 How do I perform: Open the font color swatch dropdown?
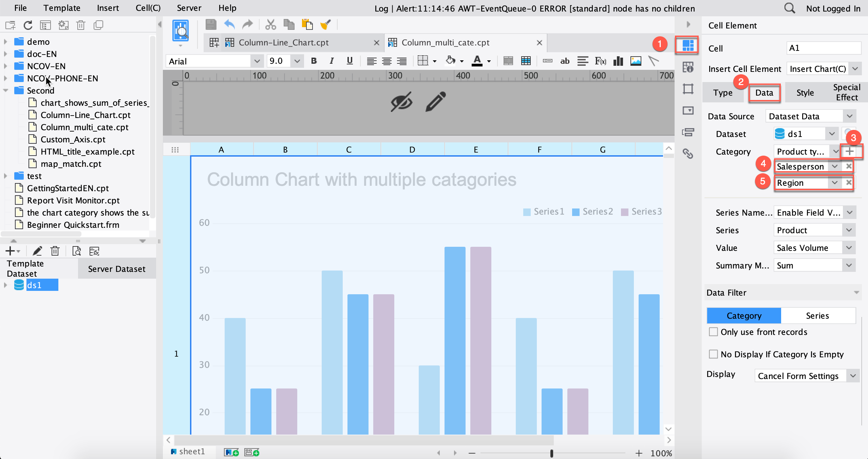tap(488, 61)
